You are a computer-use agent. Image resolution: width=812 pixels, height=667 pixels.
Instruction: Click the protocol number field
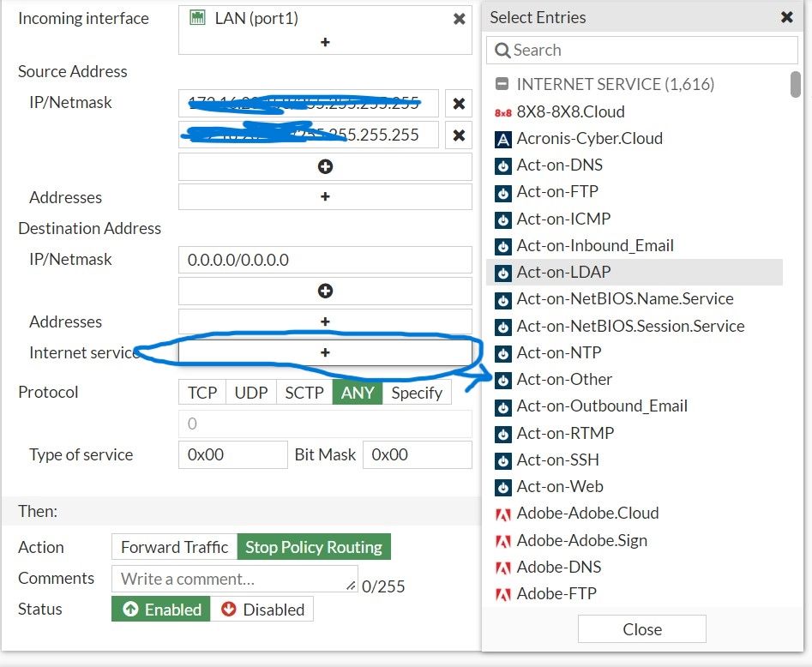pyautogui.click(x=325, y=424)
